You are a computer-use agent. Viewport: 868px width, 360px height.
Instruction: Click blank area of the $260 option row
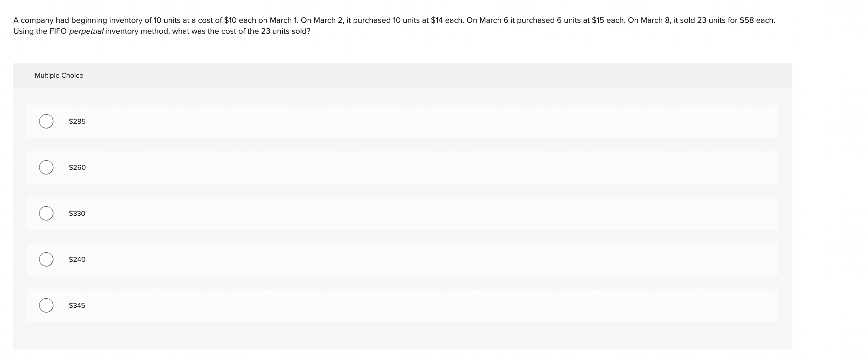(x=402, y=167)
